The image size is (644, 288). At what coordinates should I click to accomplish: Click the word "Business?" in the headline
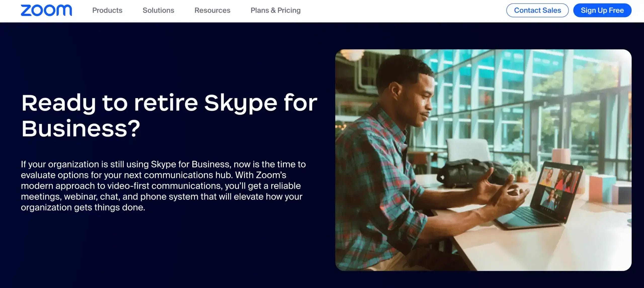pyautogui.click(x=80, y=129)
